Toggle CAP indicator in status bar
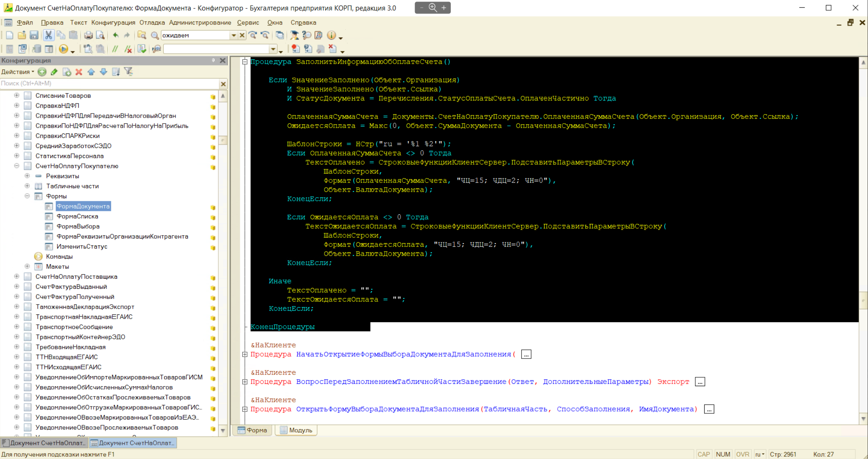The height and width of the screenshot is (459, 868). (703, 454)
